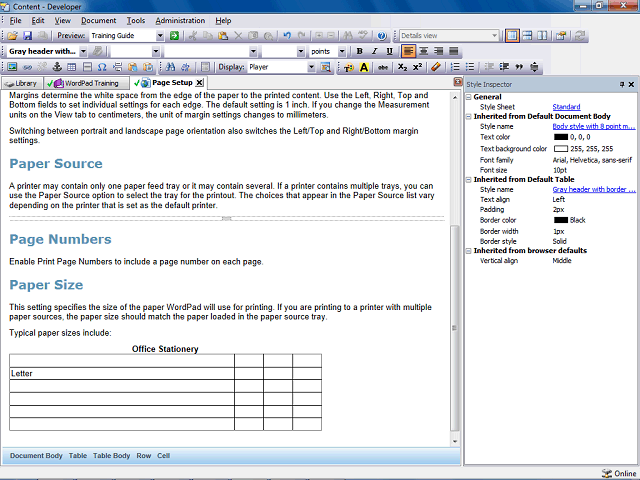Viewport: 640px width, 480px height.
Task: Collapse Inherited from browser defaults section
Action: point(469,251)
